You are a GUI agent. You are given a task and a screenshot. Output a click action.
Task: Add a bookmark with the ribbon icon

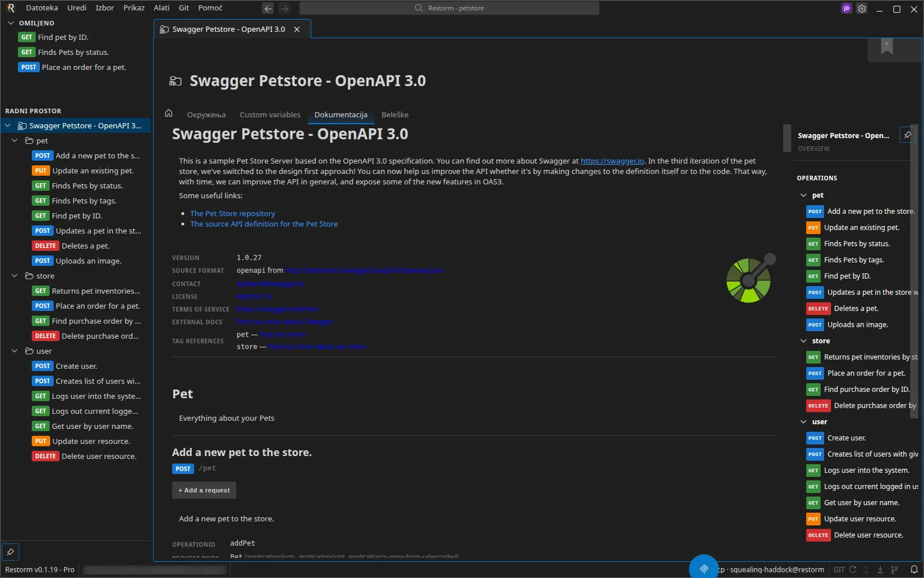[x=887, y=46]
